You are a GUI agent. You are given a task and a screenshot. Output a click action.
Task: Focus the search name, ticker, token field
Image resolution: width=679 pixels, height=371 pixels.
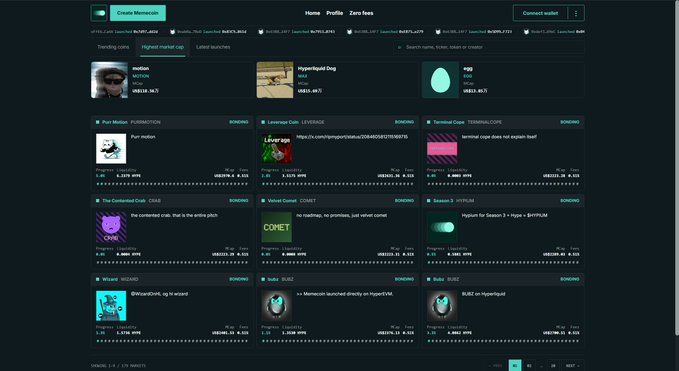point(489,47)
